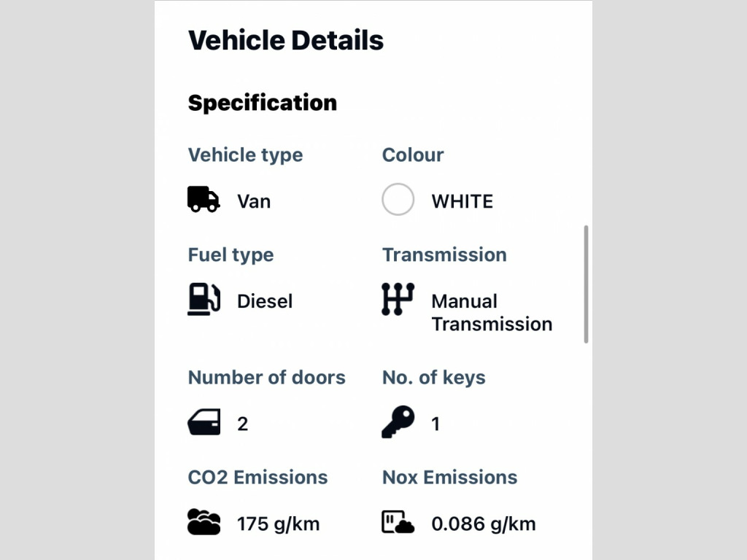Click the CO2 cloud icon
Screen dimensions: 747x560
[204, 522]
